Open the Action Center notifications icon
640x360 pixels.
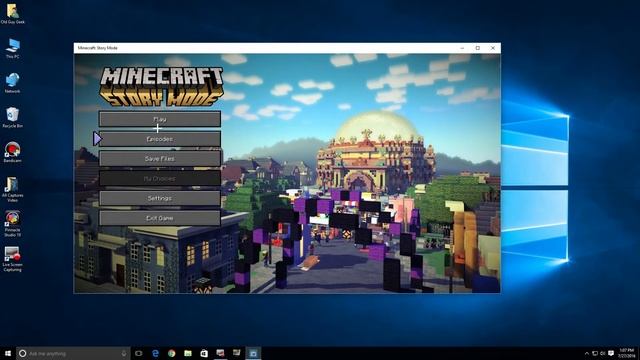pyautogui.click(x=611, y=353)
